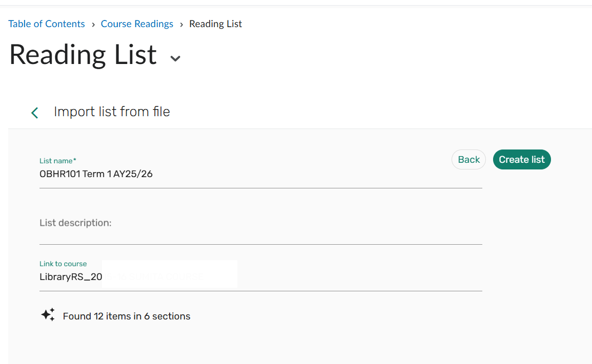Click breadcrumb separator after Course Readings
The width and height of the screenshot is (592, 364).
[x=181, y=25]
